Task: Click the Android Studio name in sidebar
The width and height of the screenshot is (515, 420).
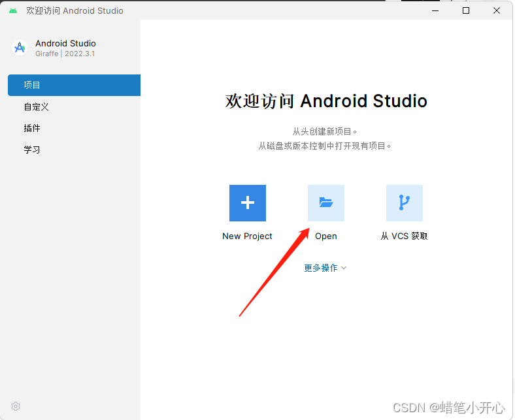Action: pos(66,43)
